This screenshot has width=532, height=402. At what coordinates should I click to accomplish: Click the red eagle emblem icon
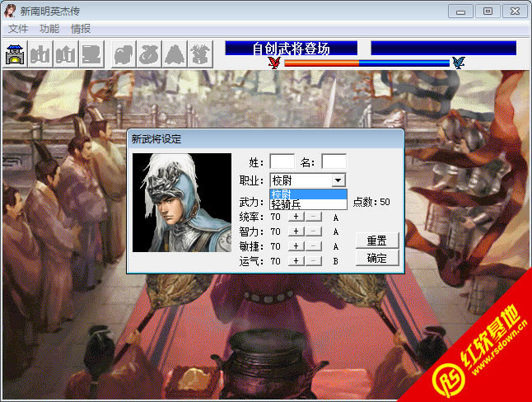tap(274, 63)
